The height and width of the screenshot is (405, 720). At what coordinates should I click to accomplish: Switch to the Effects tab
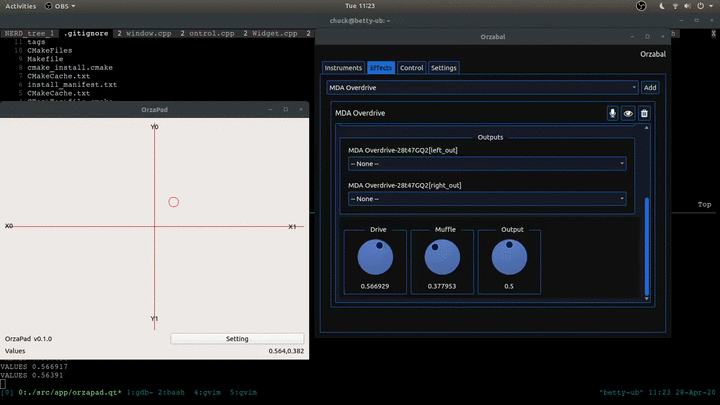[x=381, y=68]
